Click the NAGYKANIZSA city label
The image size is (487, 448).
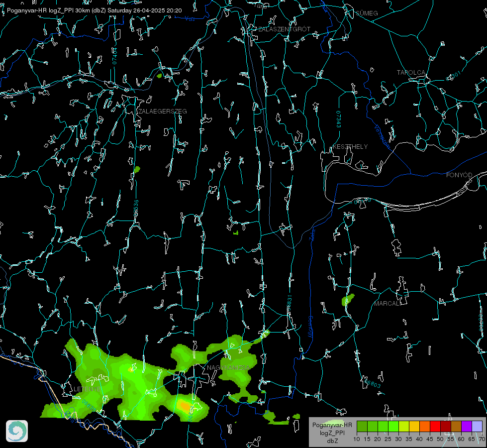coord(228,368)
